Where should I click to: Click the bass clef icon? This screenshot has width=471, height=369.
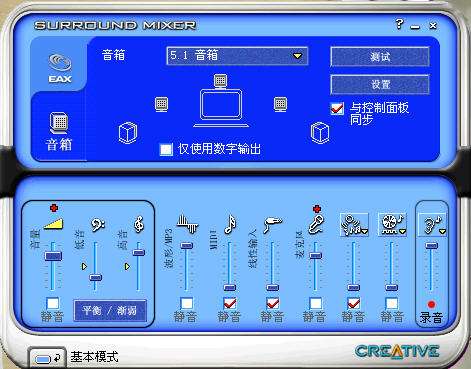click(x=98, y=224)
